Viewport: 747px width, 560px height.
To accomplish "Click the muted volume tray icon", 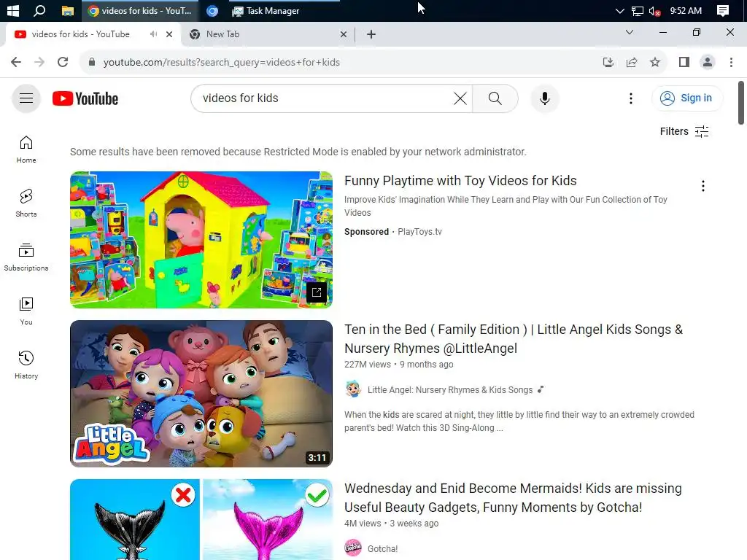I will 654,10.
